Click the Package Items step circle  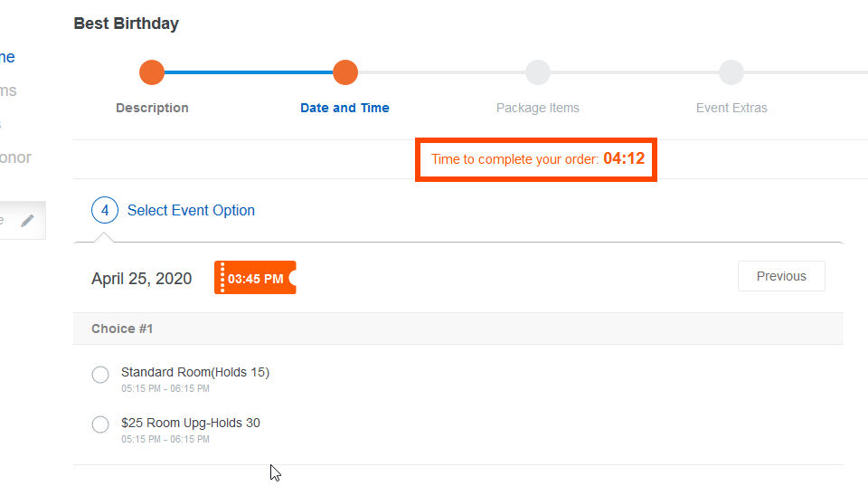point(537,72)
